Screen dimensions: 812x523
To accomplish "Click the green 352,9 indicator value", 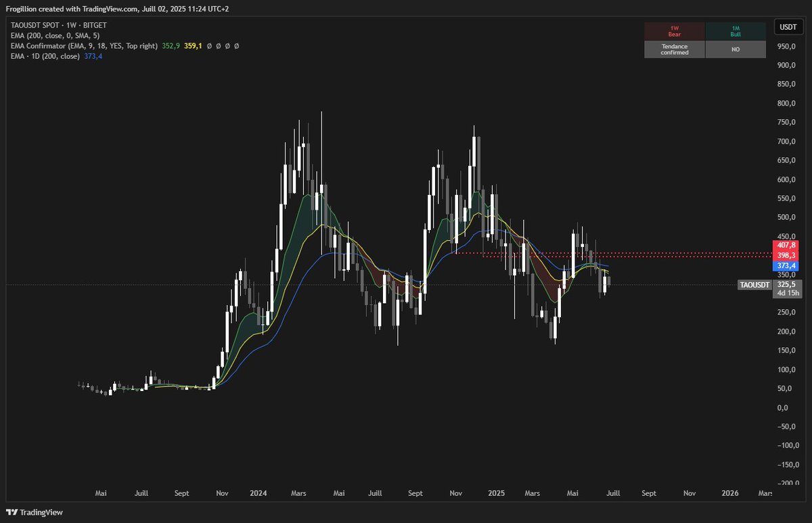I will tap(170, 46).
